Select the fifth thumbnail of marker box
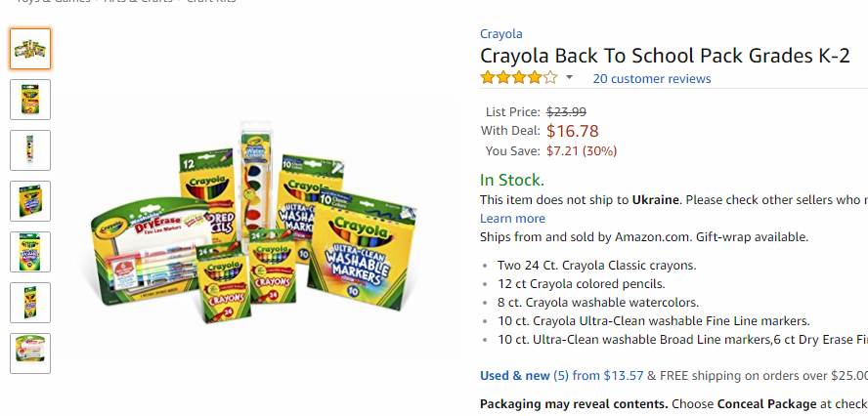Image resolution: width=868 pixels, height=416 pixels. coord(30,252)
